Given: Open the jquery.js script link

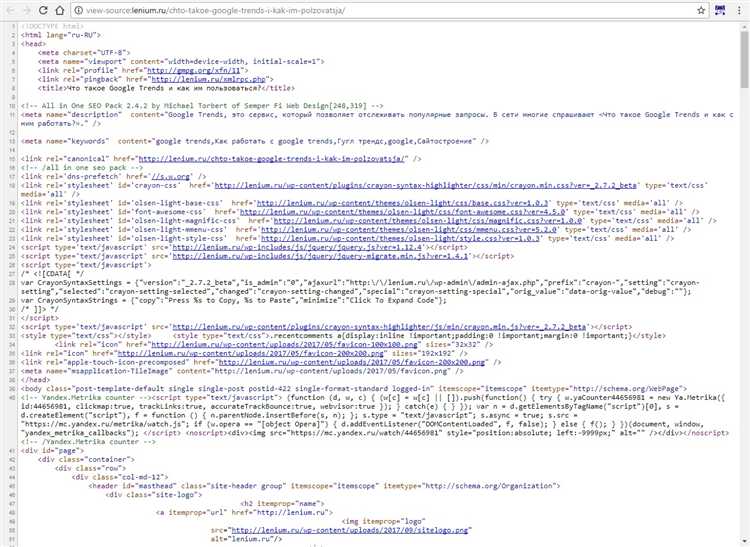Looking at the screenshot, I should coord(297,247).
